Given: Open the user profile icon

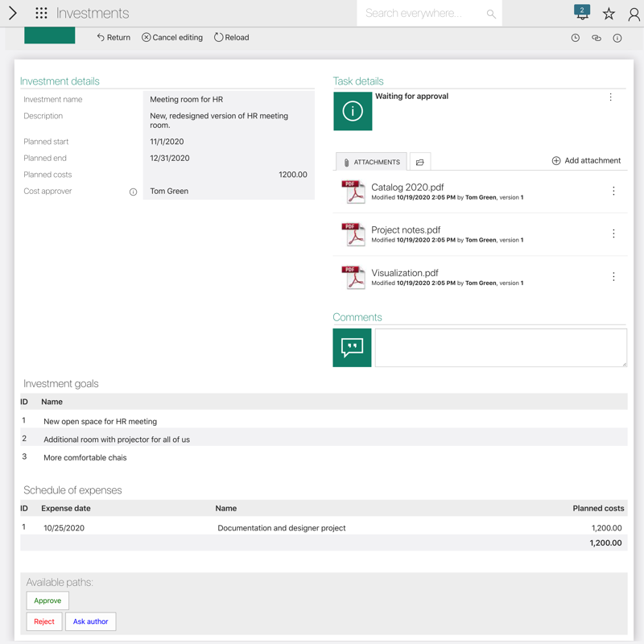Looking at the screenshot, I should point(634,14).
